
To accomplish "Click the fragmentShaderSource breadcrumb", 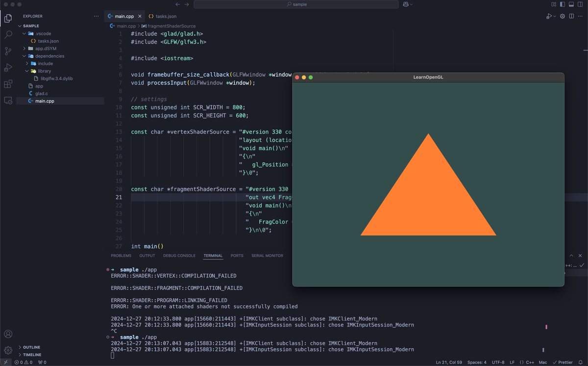I will tap(168, 26).
